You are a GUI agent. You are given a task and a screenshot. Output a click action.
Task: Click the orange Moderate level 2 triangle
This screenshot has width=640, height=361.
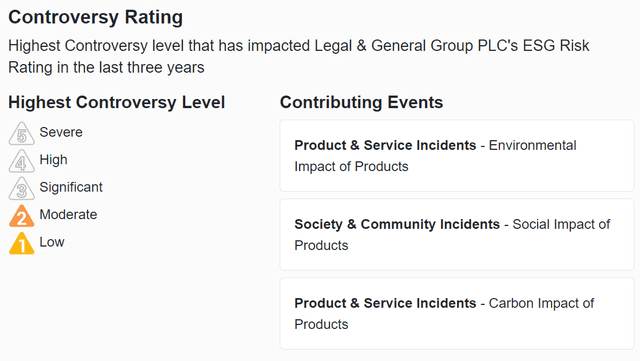pyautogui.click(x=22, y=216)
